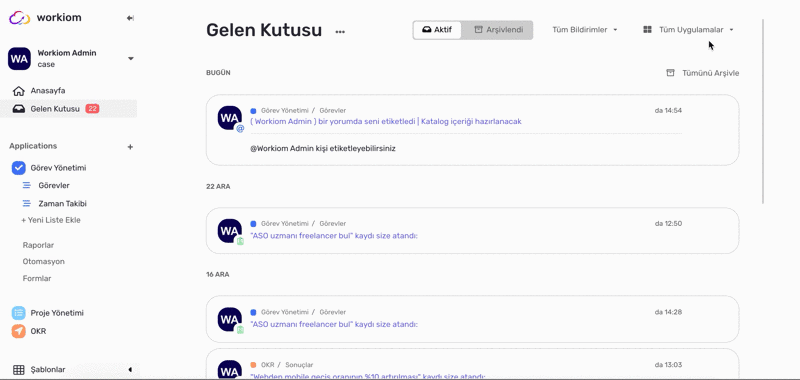The height and width of the screenshot is (380, 800).
Task: Expand the Tüm Uygulamalar dropdown
Action: click(x=688, y=30)
